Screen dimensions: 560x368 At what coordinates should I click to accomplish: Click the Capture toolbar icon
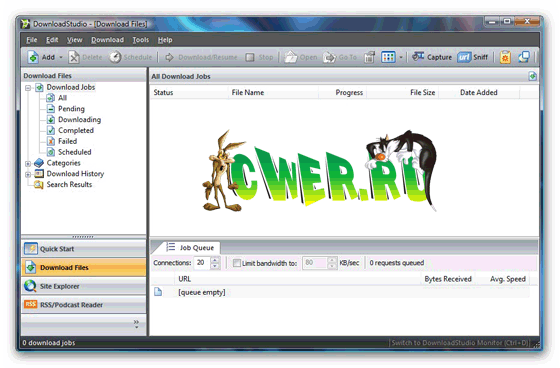pyautogui.click(x=418, y=57)
